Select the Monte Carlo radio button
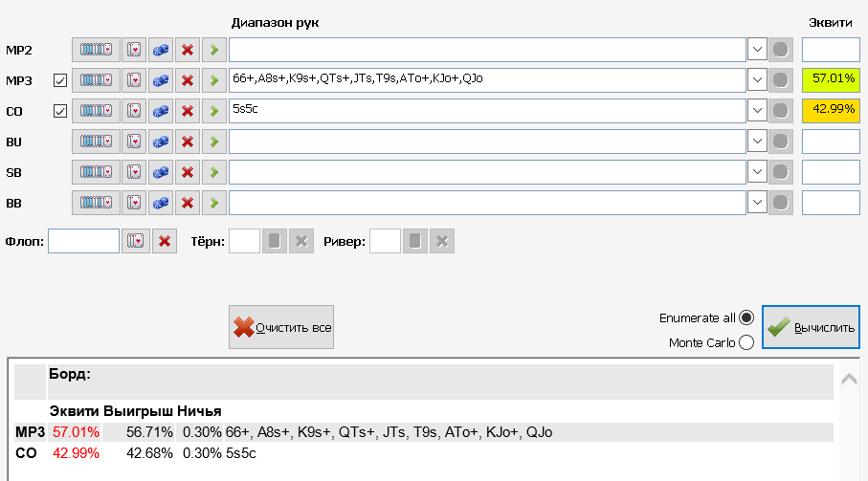This screenshot has height=481, width=868. 746,342
